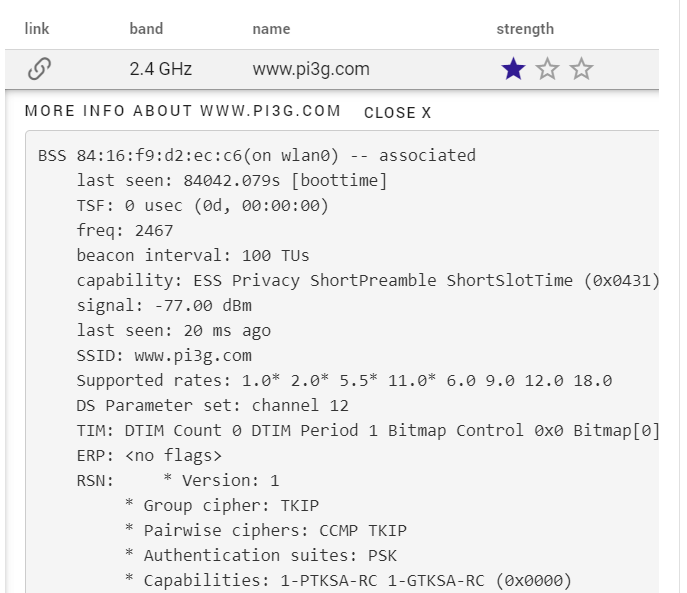Close the more info panel
This screenshot has height=593, width=687.
397,113
